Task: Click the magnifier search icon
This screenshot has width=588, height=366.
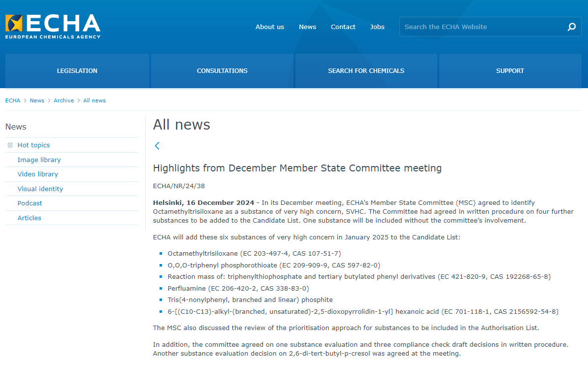Action: click(x=571, y=27)
